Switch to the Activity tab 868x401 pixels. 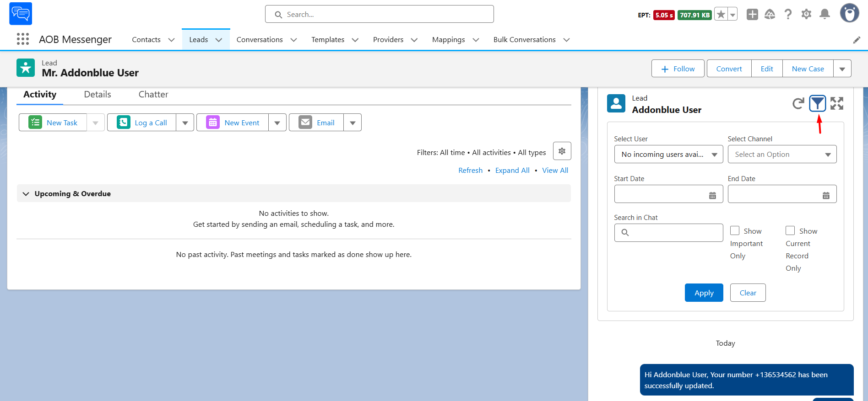point(40,94)
